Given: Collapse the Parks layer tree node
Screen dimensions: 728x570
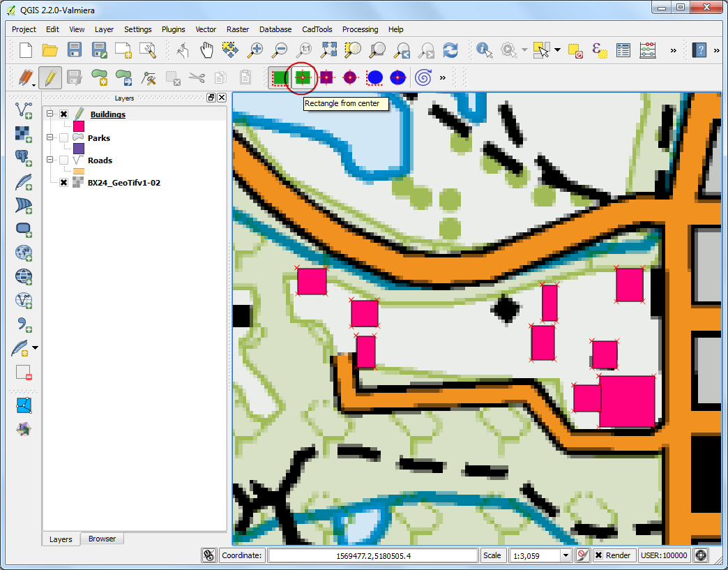Looking at the screenshot, I should click(x=50, y=137).
